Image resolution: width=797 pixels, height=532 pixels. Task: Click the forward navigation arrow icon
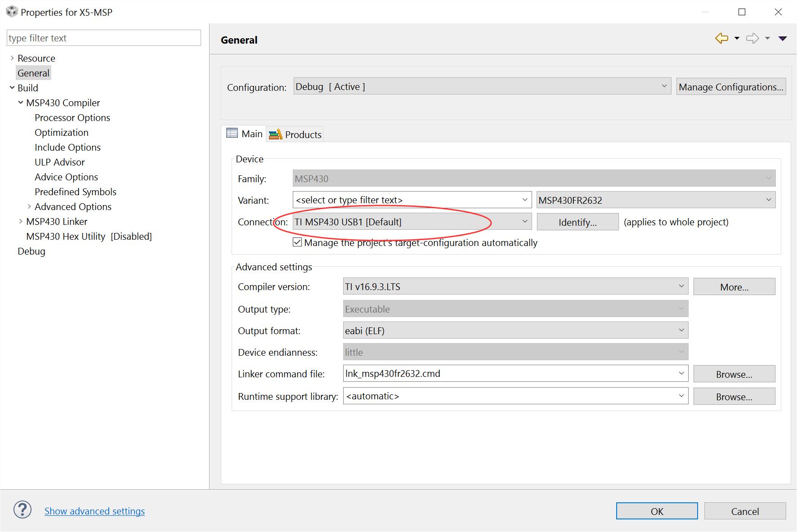pyautogui.click(x=752, y=39)
